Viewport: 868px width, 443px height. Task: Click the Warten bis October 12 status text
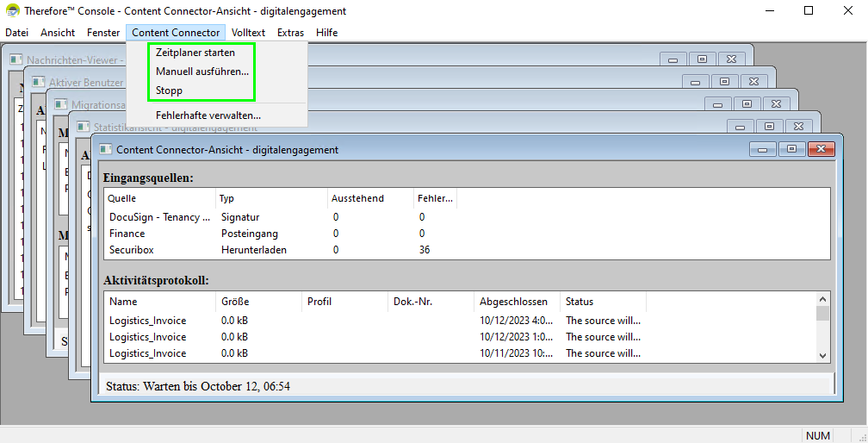tap(216, 386)
